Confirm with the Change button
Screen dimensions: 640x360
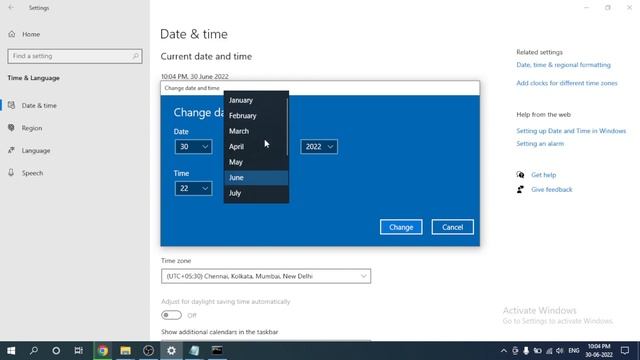tap(401, 227)
